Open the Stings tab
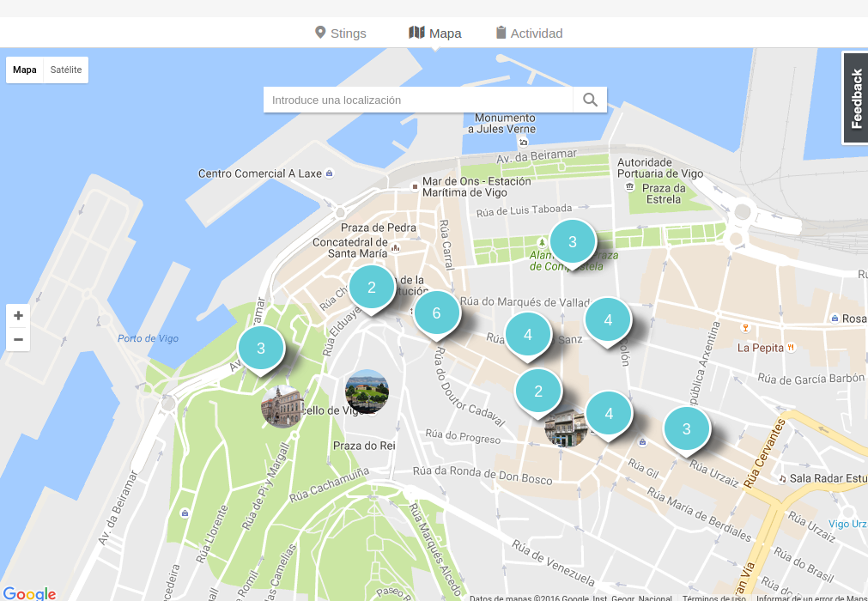Screen dimensions: 868x601 341,33
